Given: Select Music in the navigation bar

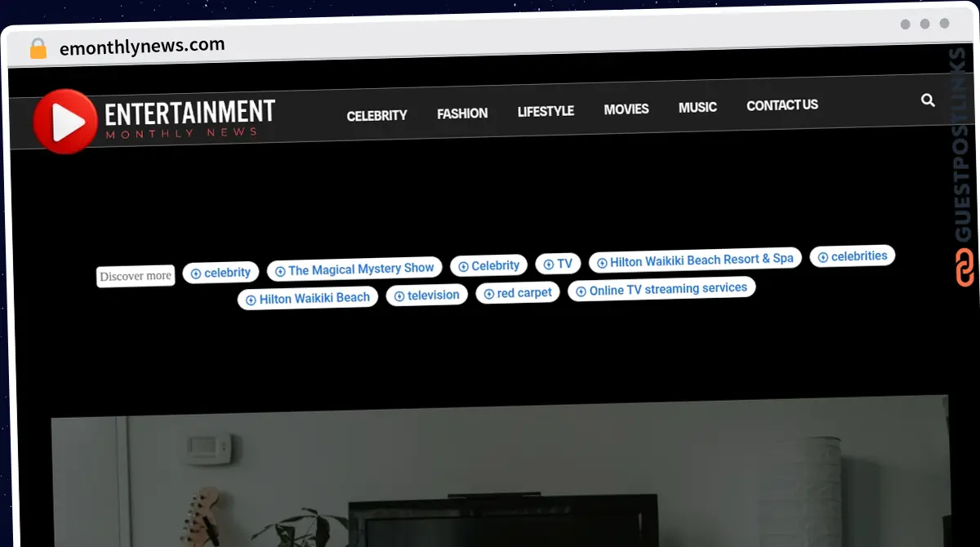Looking at the screenshot, I should point(697,107).
